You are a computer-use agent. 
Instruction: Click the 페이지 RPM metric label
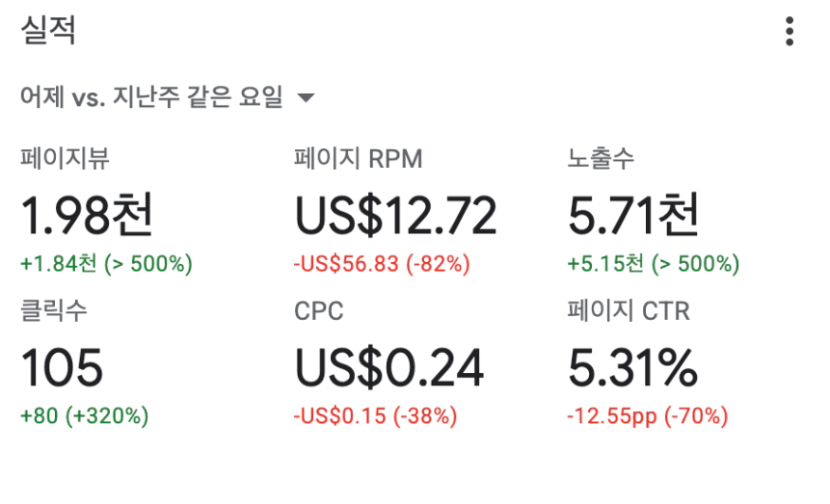[359, 158]
